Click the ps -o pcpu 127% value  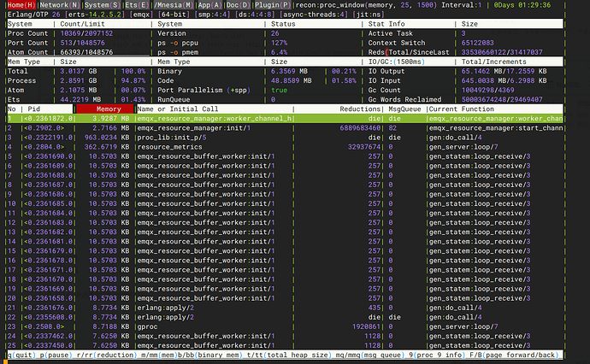pyautogui.click(x=280, y=43)
